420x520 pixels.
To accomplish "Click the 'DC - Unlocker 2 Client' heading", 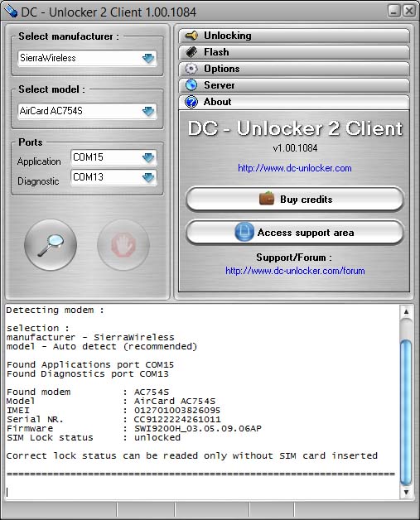I will coord(295,128).
